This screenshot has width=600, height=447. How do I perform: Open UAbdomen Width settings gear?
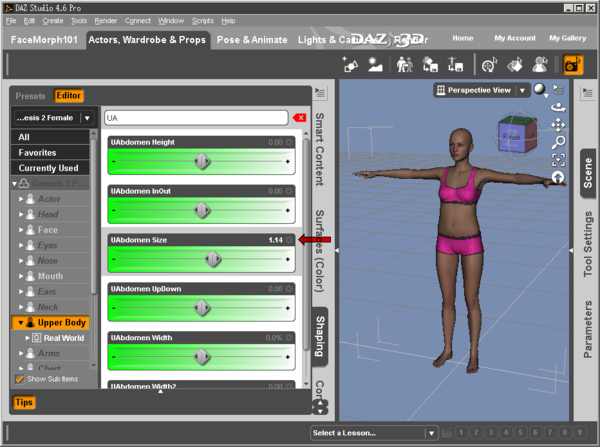pyautogui.click(x=289, y=338)
